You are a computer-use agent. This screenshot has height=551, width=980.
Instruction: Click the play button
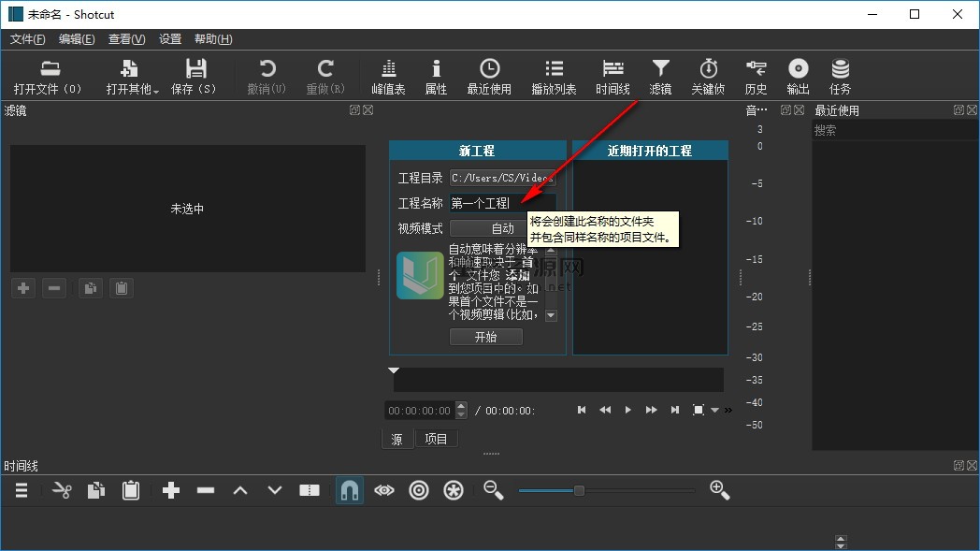[628, 410]
